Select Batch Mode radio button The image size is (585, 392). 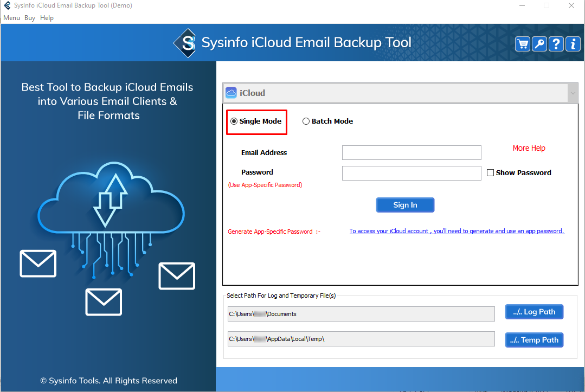[306, 121]
